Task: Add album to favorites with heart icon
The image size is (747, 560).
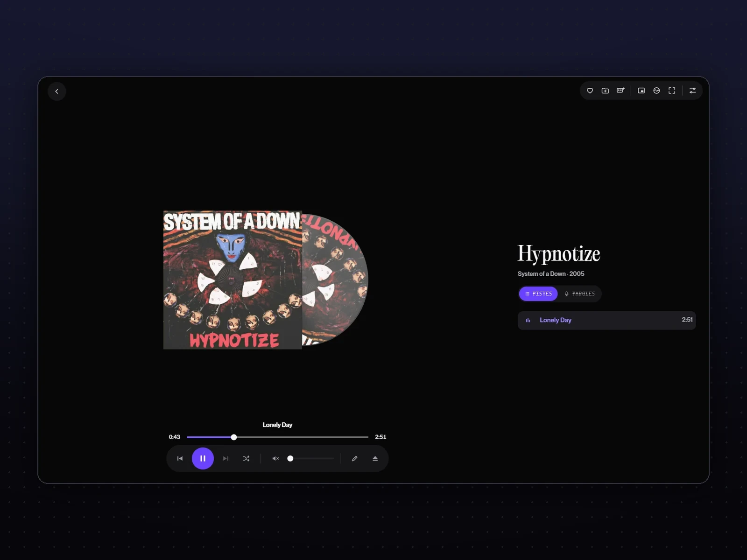Action: click(x=590, y=91)
